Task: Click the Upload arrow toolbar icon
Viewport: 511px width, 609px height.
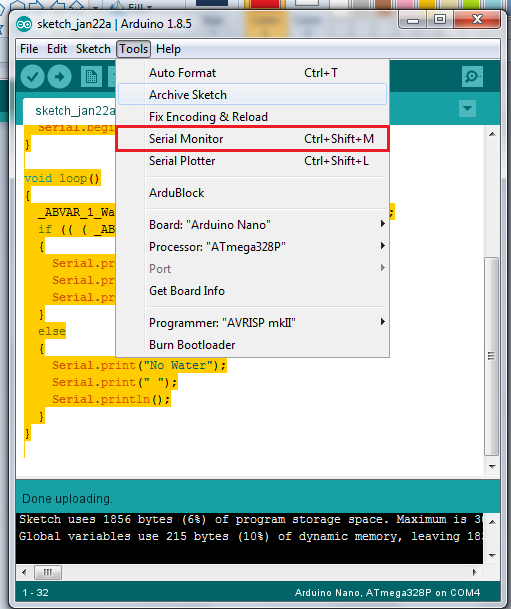Action: [59, 77]
